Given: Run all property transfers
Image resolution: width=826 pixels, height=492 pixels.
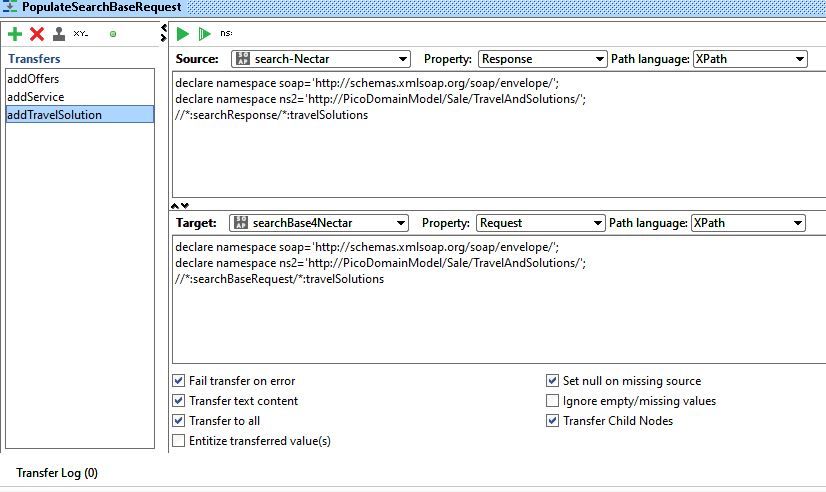Looking at the screenshot, I should pos(204,34).
